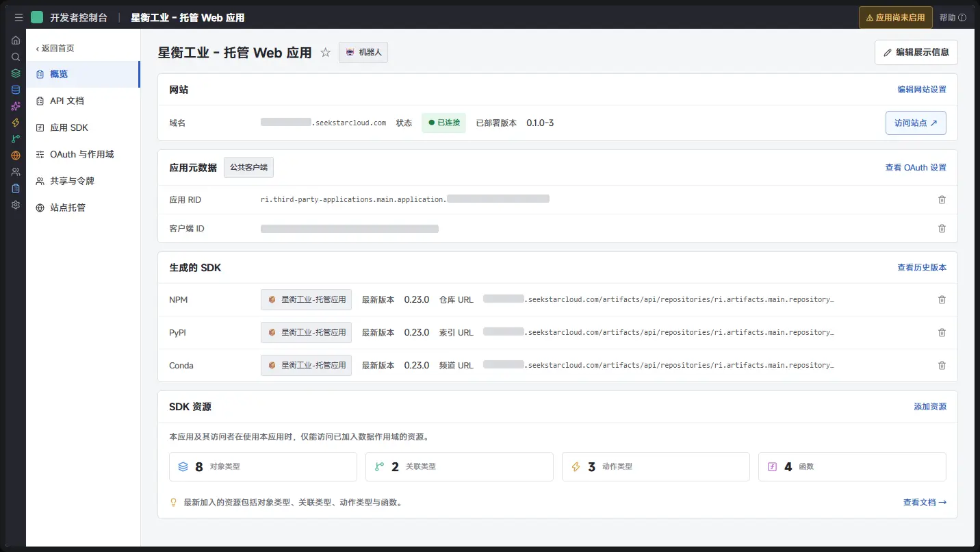This screenshot has height=552, width=980.
Task: Delete the Conda SDK row
Action: (x=942, y=365)
